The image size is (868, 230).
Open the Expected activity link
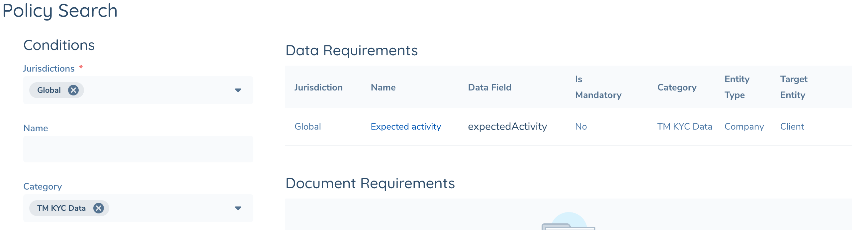(x=406, y=126)
